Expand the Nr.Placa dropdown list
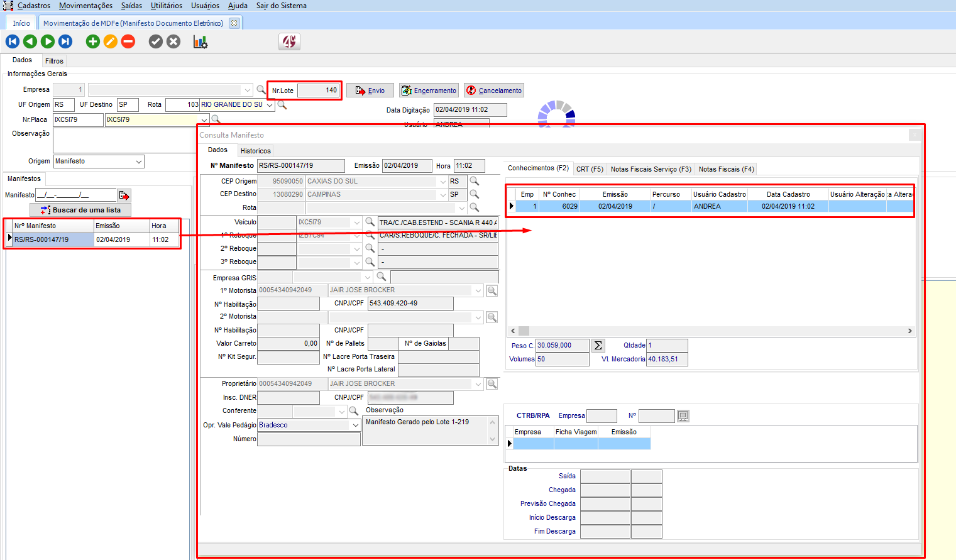 click(204, 119)
